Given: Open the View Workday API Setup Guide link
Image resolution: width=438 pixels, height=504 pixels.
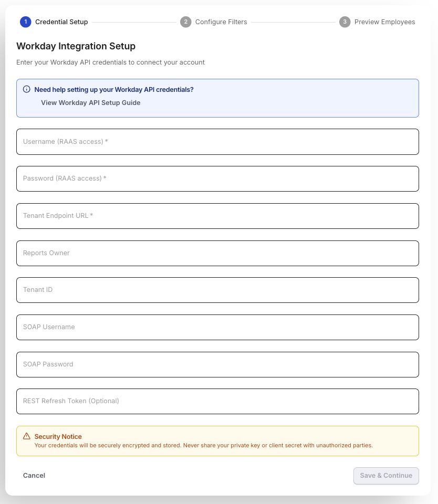Looking at the screenshot, I should point(91,102).
